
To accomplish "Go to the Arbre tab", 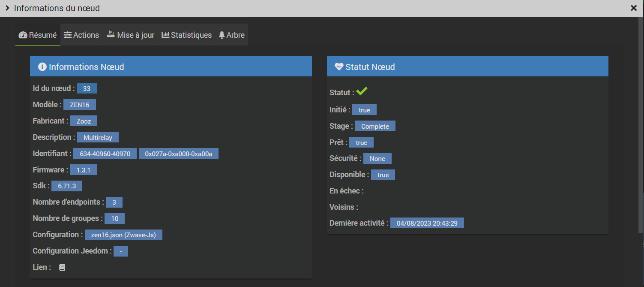I will pyautogui.click(x=231, y=35).
